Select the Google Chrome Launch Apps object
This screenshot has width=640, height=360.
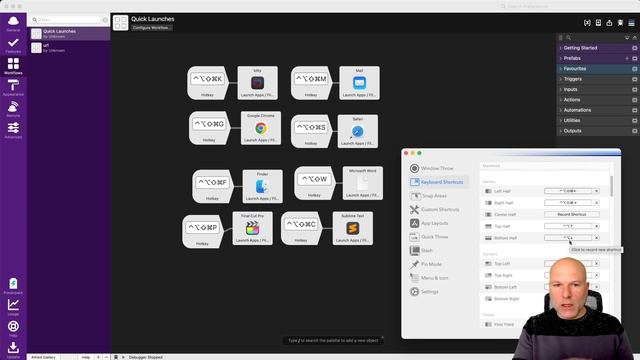(261, 128)
